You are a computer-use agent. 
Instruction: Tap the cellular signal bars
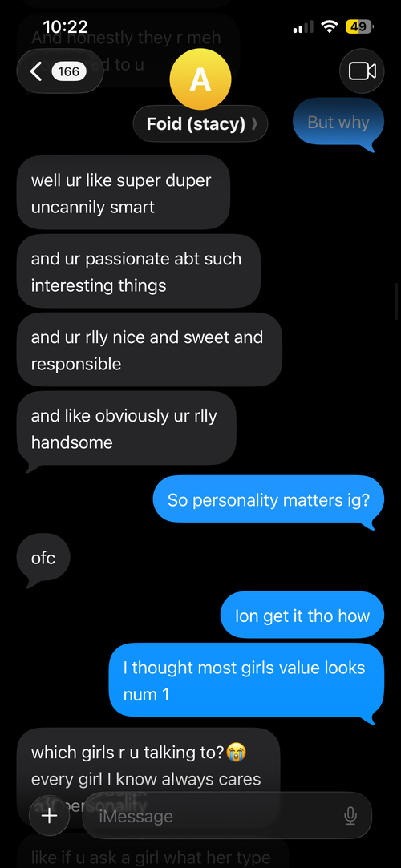[x=303, y=26]
